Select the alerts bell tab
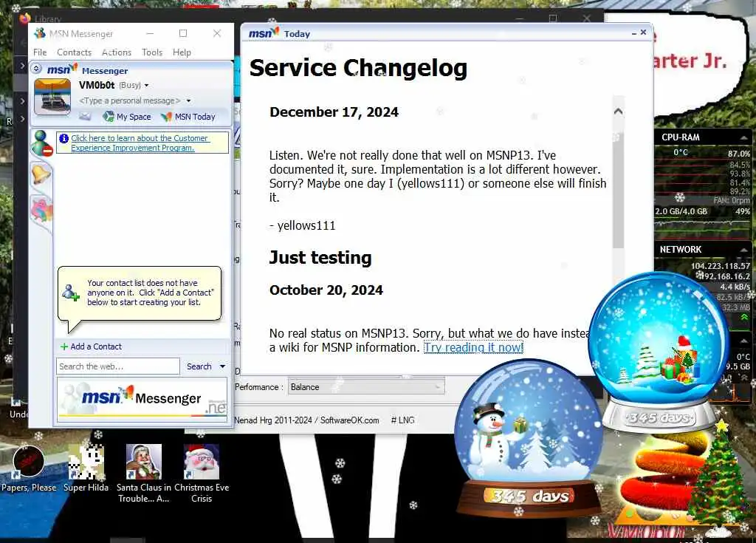756x543 pixels. coord(41,174)
